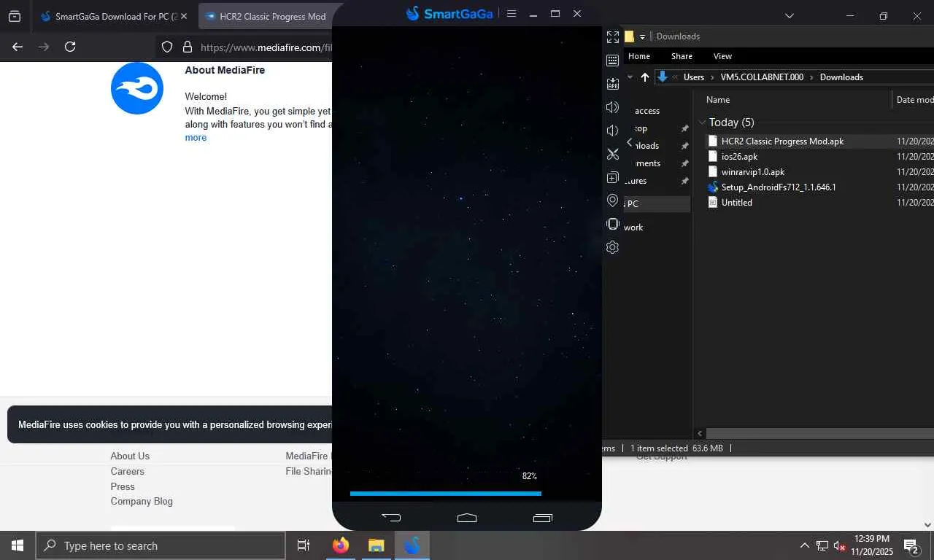934x560 pixels.
Task: Collapse the Today (5) group
Action: (703, 122)
